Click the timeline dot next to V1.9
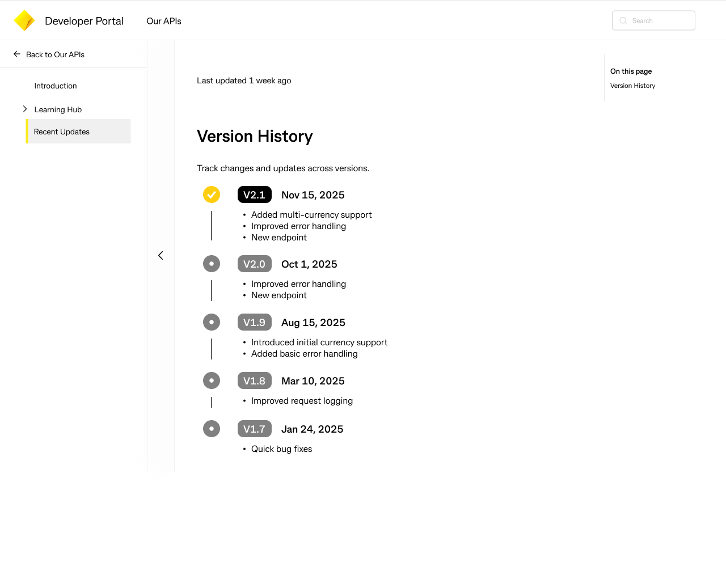This screenshot has width=726, height=588. pos(212,322)
